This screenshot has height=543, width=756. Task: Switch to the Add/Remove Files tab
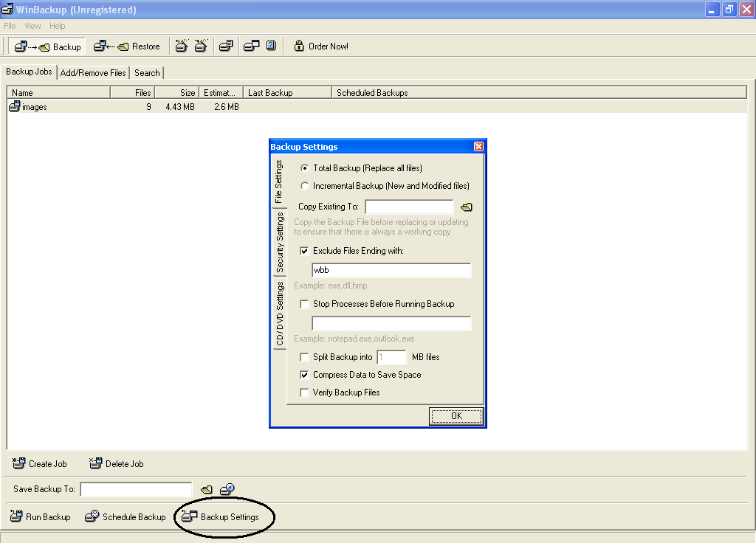(93, 73)
